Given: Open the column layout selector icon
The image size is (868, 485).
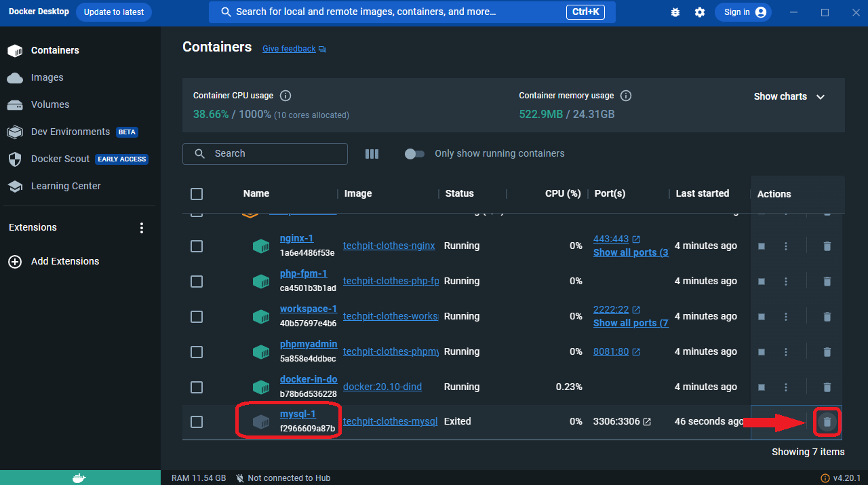Looking at the screenshot, I should [x=372, y=154].
